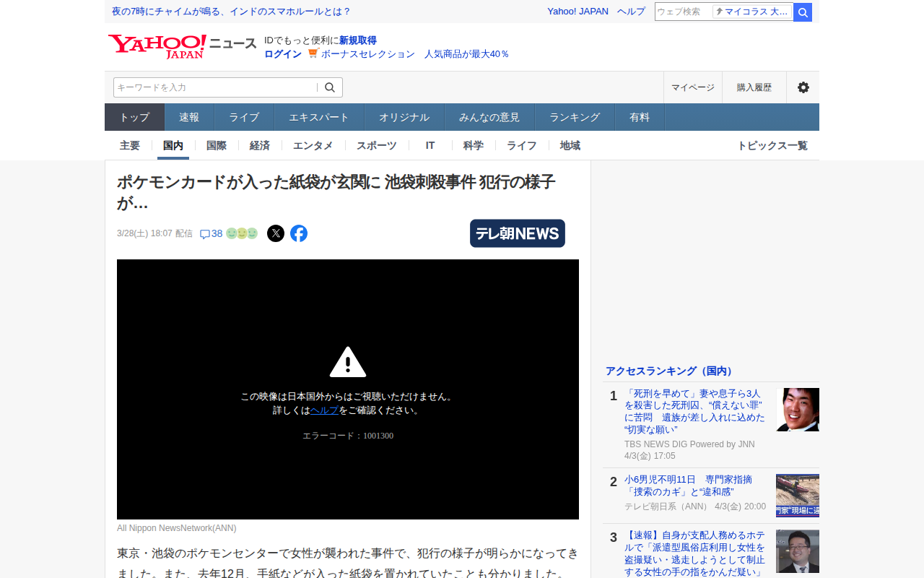
Task: Click the warning triangle in the video
Action: (348, 362)
